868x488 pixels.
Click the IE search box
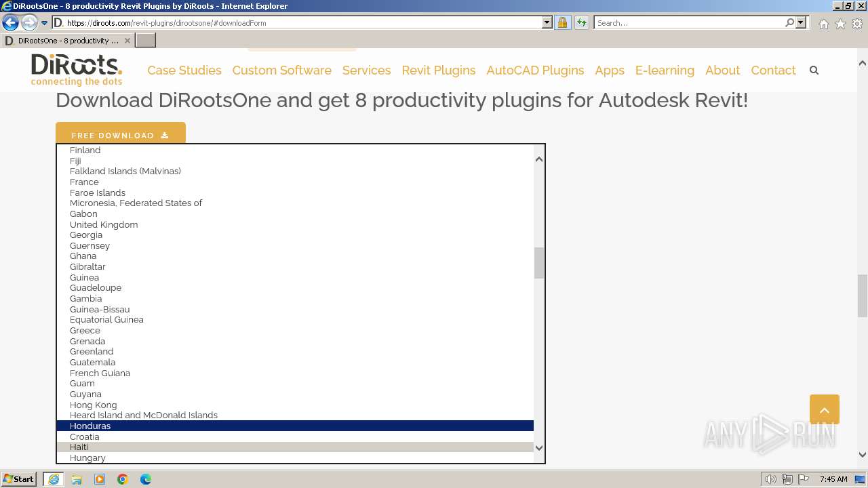(x=688, y=23)
